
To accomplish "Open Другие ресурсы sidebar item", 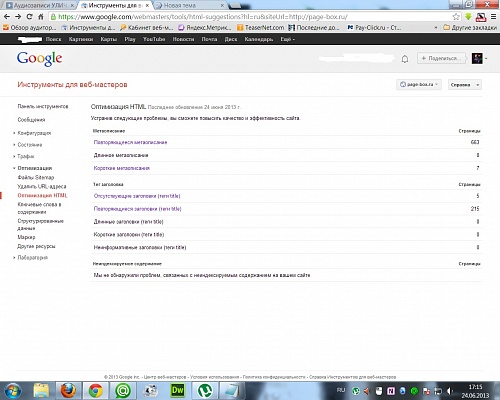I will point(36,246).
